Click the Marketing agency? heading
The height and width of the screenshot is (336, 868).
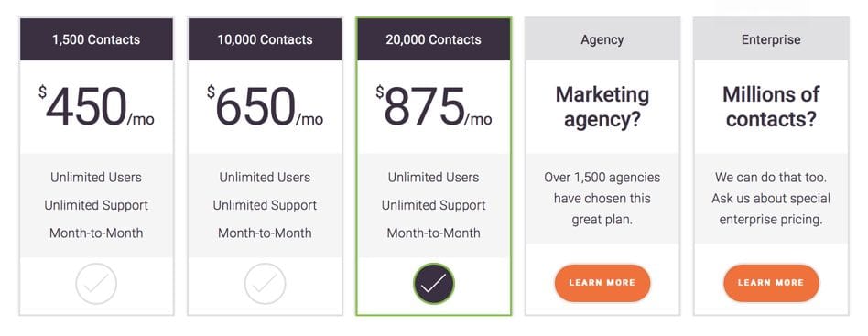[x=602, y=106]
